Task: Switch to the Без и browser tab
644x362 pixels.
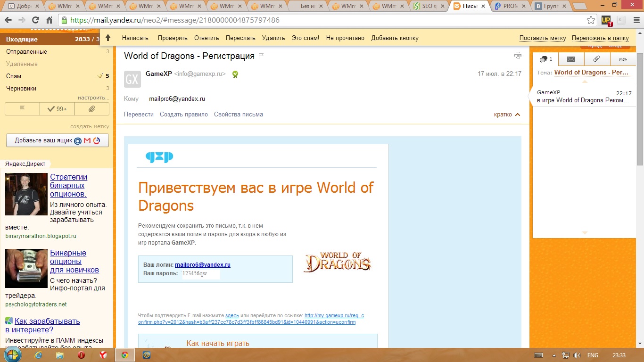Action: tap(307, 6)
